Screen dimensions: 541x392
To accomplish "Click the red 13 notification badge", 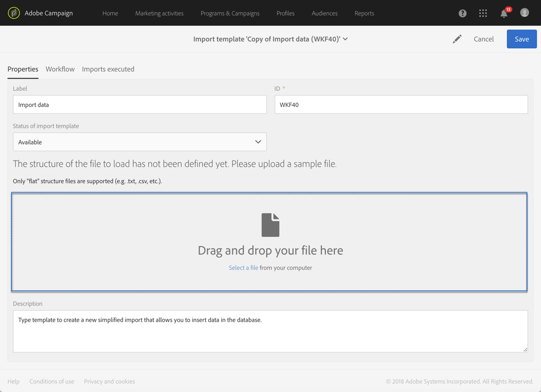I will (508, 9).
